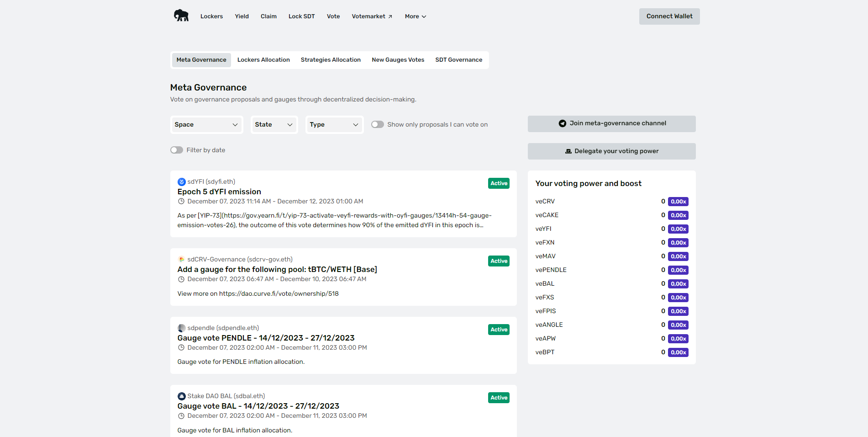Switch to the Lockers Allocation tab
Screen dimensions: 868x437
coord(263,60)
